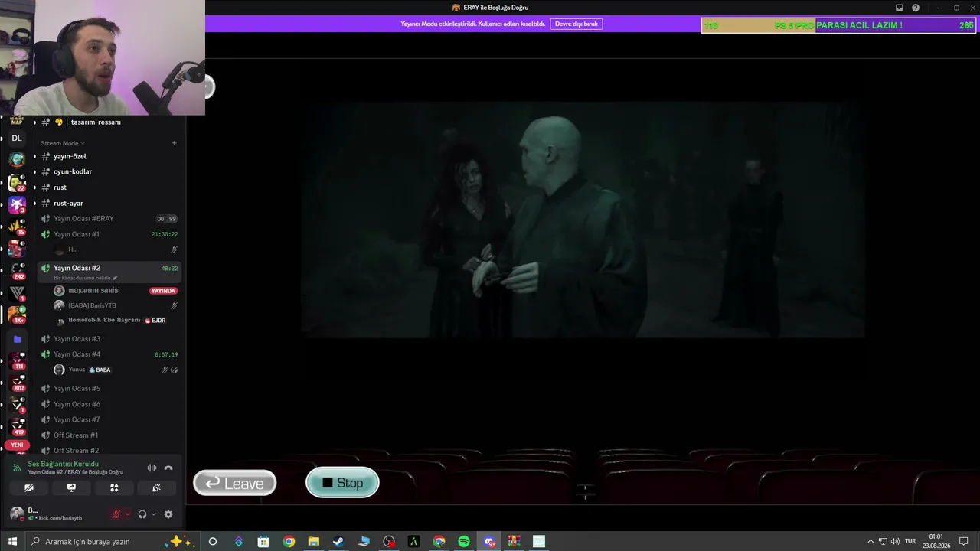Open server icon with 807 badge

point(17,382)
